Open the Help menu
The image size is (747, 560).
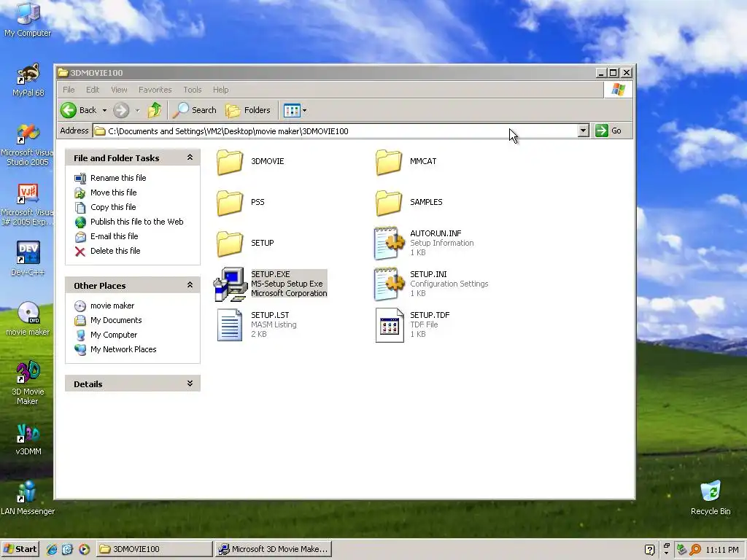point(220,90)
